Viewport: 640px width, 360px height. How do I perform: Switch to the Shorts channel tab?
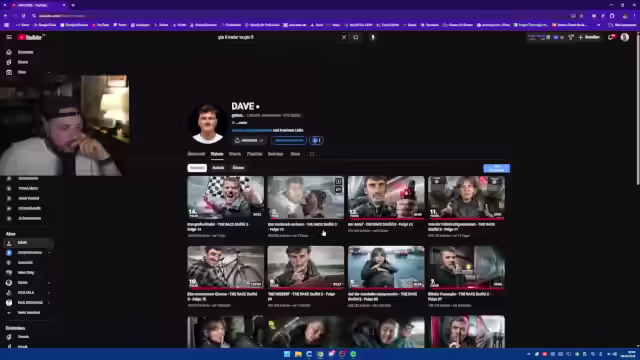tap(235, 154)
